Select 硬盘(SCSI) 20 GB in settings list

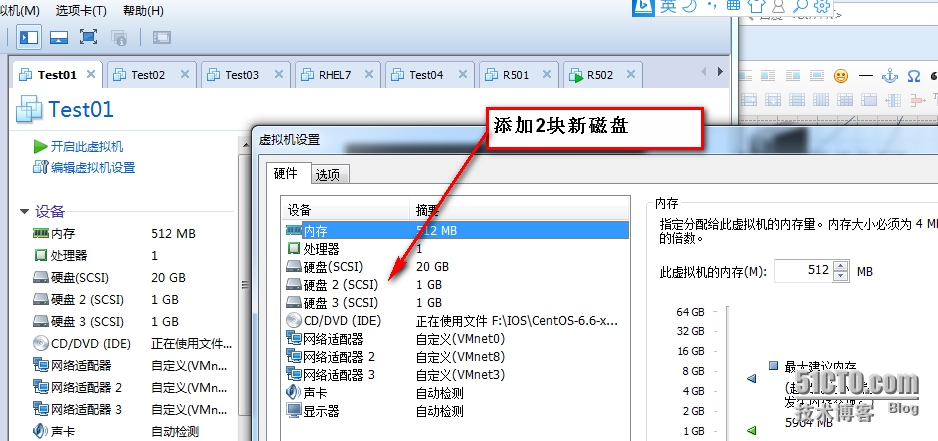tap(456, 267)
